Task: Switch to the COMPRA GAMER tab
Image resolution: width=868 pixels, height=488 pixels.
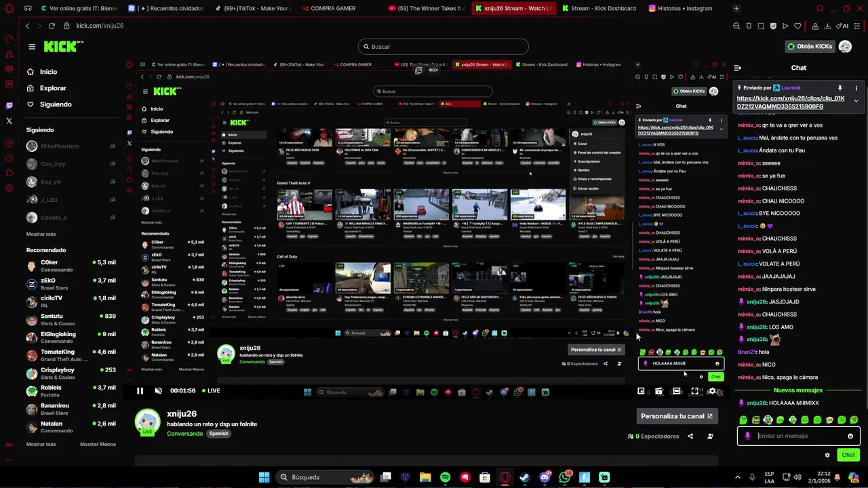Action: 333,8
